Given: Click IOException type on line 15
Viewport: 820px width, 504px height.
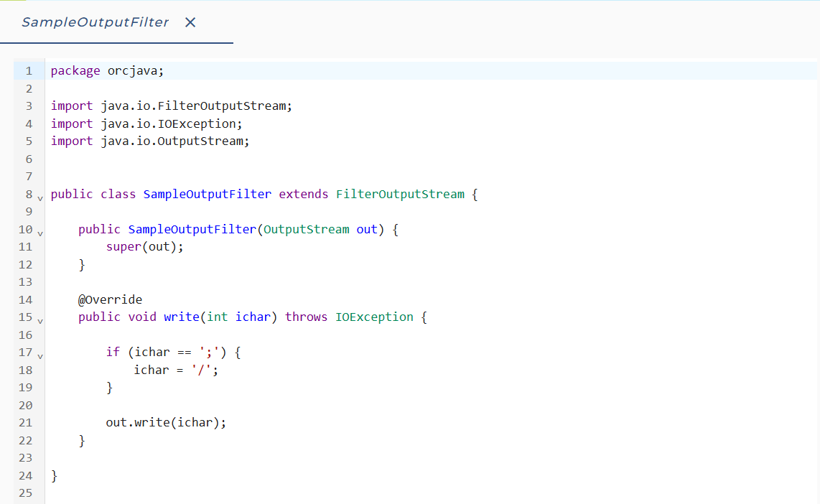Looking at the screenshot, I should coord(374,317).
